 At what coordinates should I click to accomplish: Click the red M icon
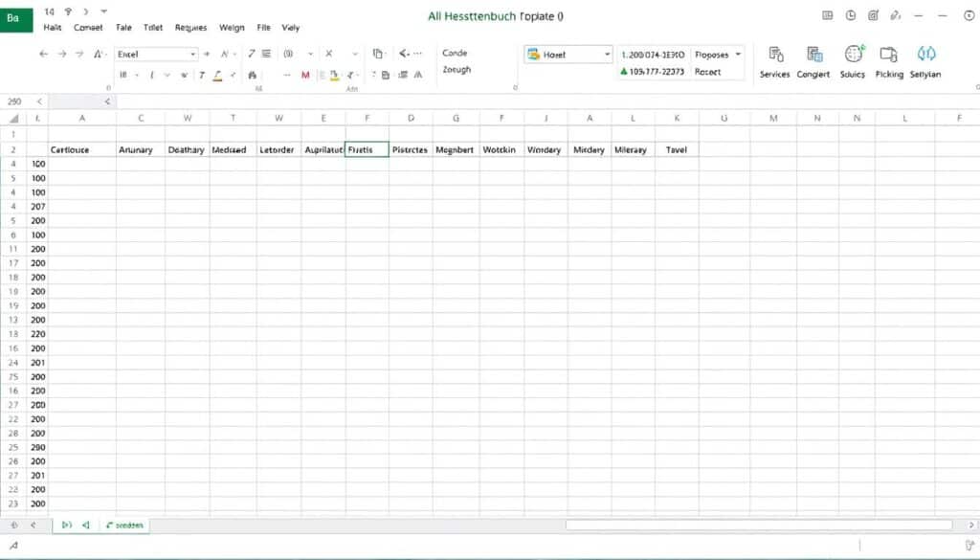(x=305, y=75)
